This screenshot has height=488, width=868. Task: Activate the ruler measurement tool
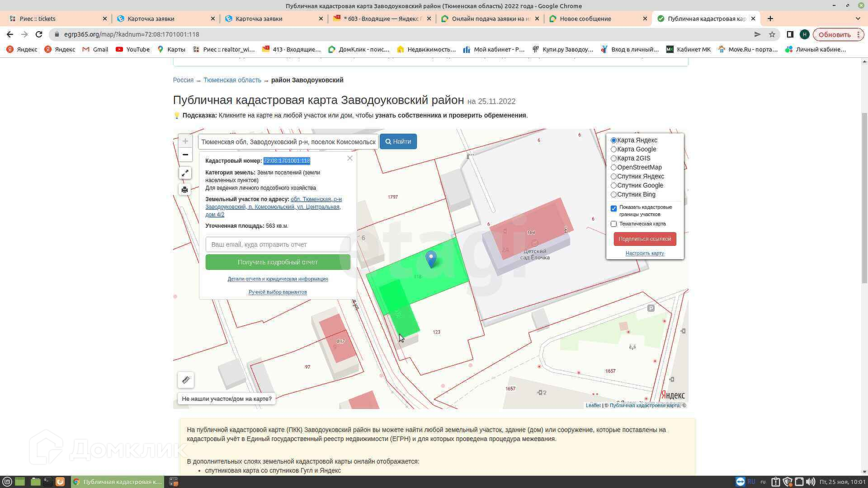point(186,380)
